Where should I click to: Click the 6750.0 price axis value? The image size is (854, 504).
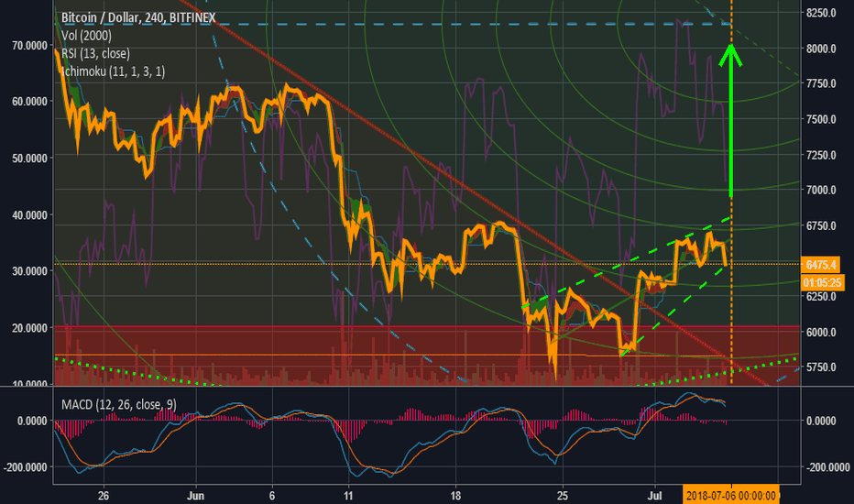pyautogui.click(x=821, y=226)
